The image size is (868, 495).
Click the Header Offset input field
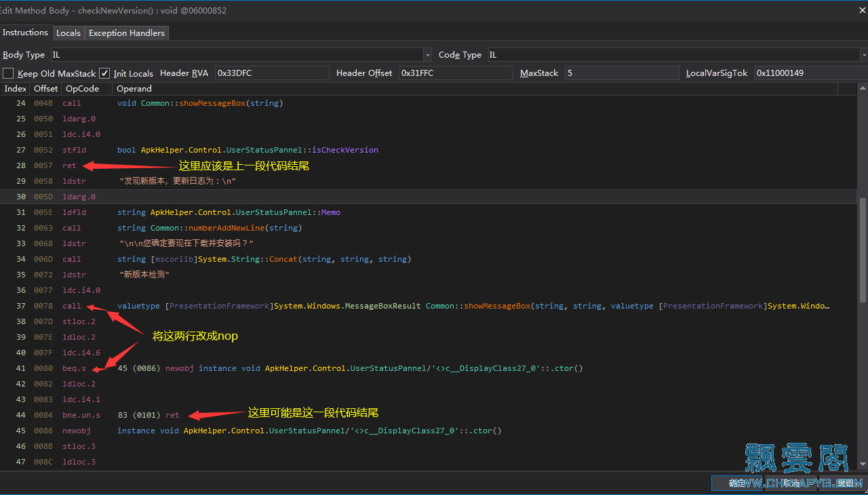(x=456, y=73)
